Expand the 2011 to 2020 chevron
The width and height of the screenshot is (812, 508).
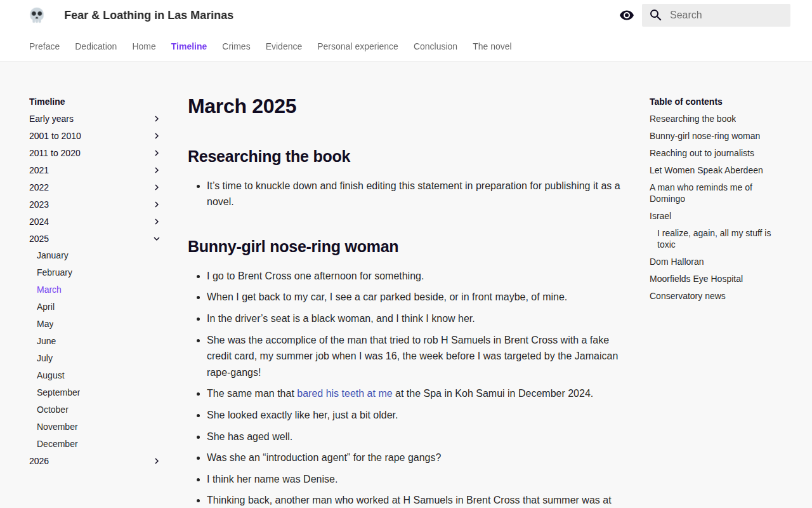pyautogui.click(x=157, y=153)
